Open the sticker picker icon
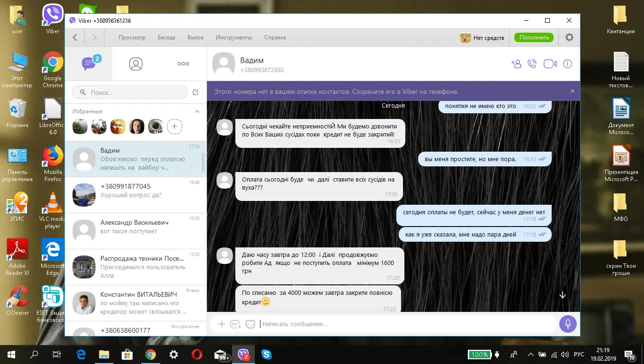This screenshot has width=644, height=364. coord(250,324)
